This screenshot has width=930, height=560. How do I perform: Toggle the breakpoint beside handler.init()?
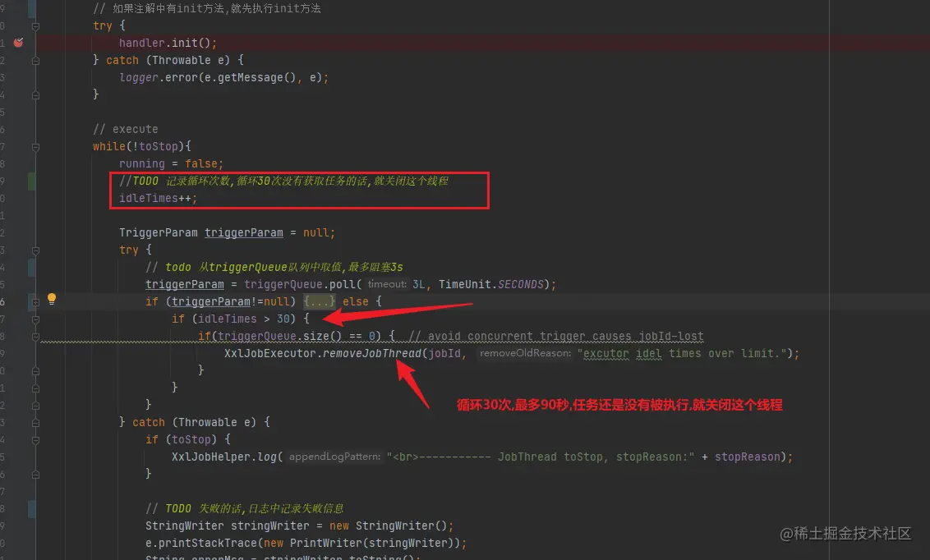pyautogui.click(x=18, y=42)
